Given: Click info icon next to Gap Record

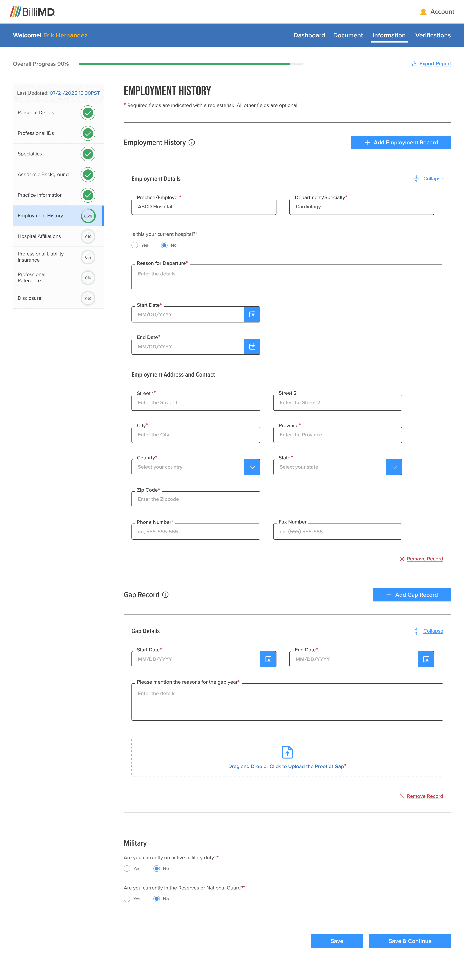Looking at the screenshot, I should coord(165,595).
